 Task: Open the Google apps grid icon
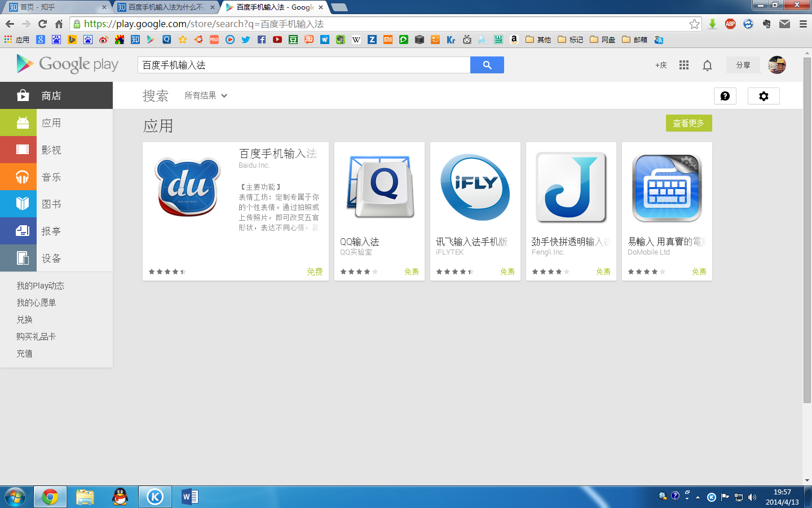684,65
